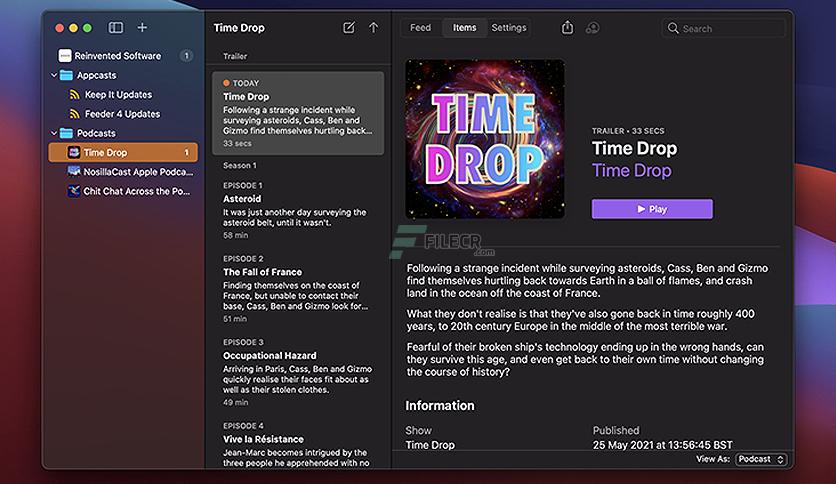Screen dimensions: 836x484
Task: Select the Time Drop trailer item
Action: pos(298,113)
